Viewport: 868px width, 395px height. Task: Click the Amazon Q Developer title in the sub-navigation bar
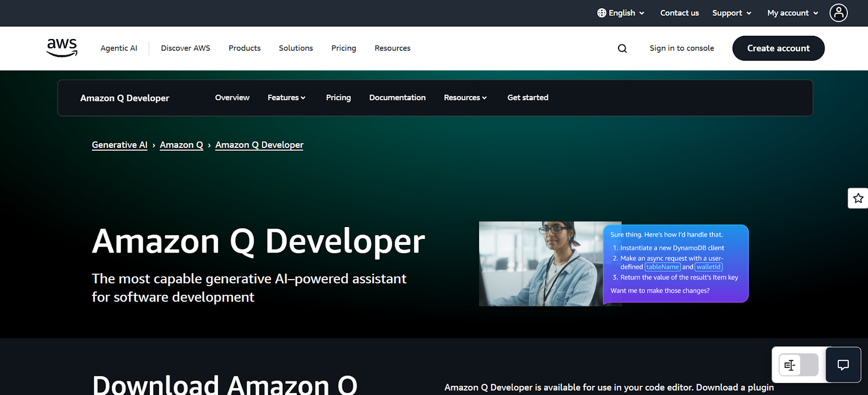[x=125, y=98]
